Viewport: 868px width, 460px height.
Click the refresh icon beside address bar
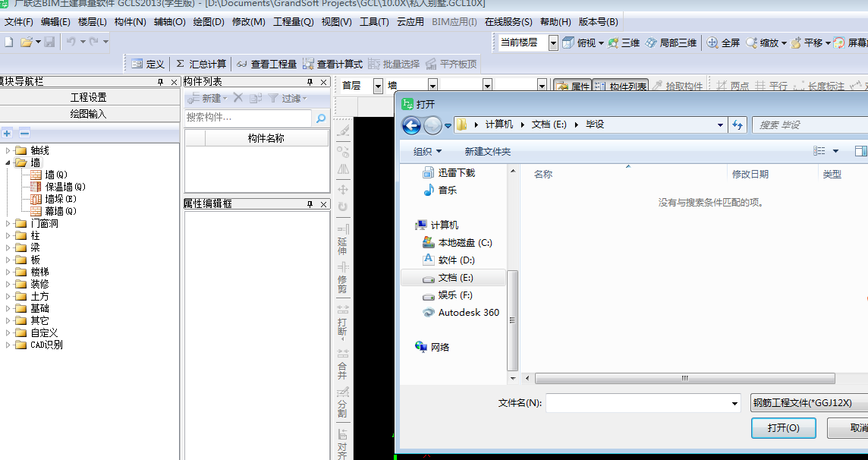pos(737,125)
